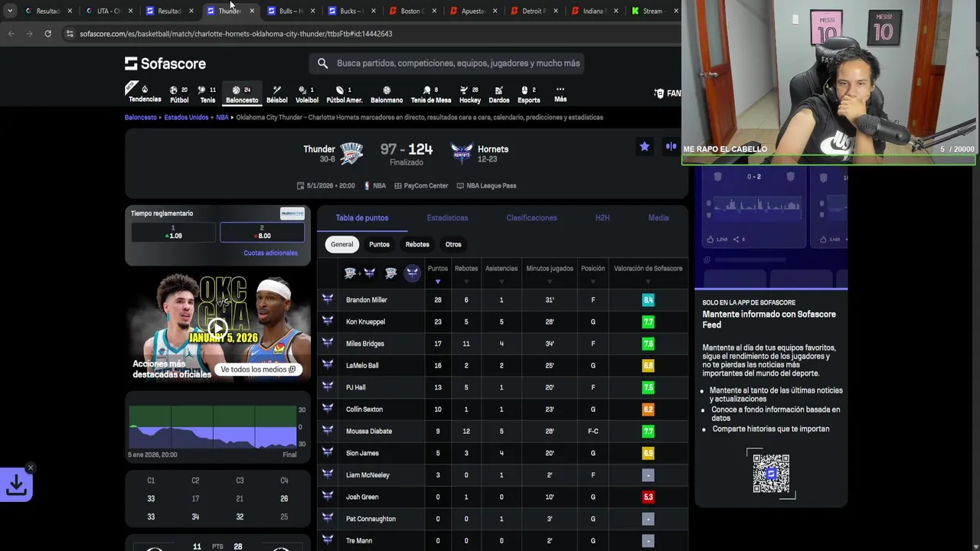
Task: Open the Fútbol sport section
Action: (179, 94)
